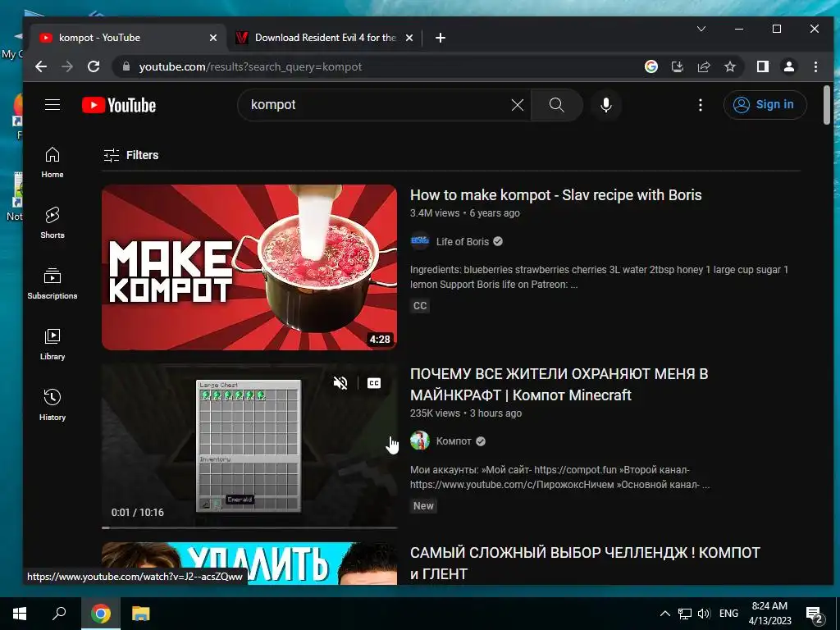This screenshot has height=630, width=840.
Task: Open Subscriptions in the sidebar
Action: (52, 283)
